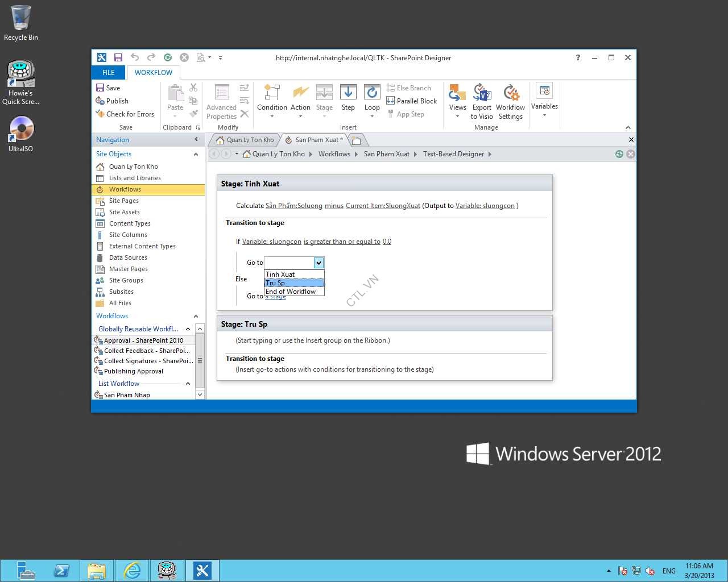Collapse the Site Objects section
The height and width of the screenshot is (582, 728).
[x=196, y=154]
